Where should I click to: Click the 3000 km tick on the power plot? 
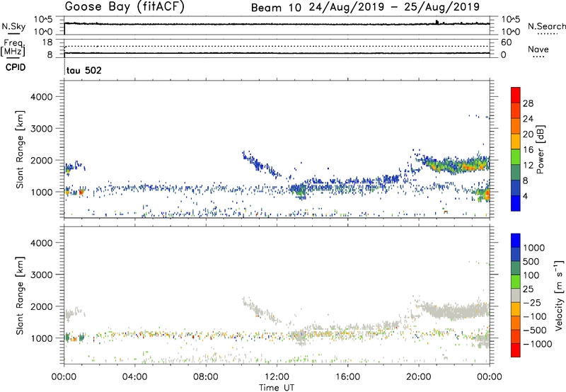pyautogui.click(x=41, y=129)
